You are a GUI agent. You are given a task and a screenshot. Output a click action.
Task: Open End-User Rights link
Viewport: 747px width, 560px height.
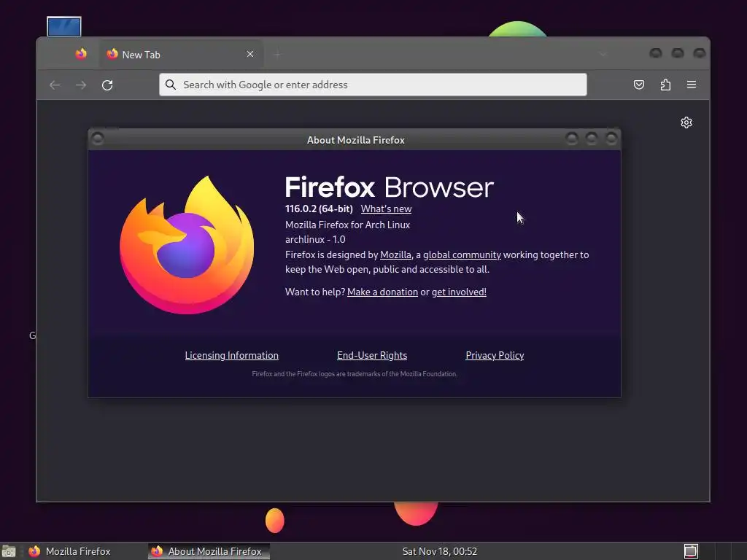click(x=372, y=355)
